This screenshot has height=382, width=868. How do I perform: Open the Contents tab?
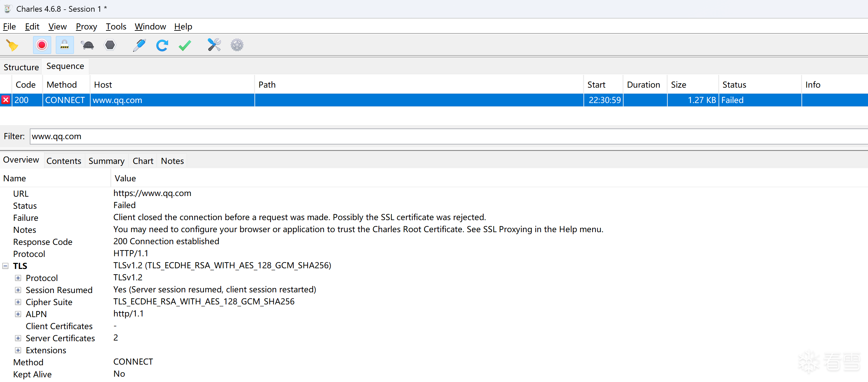[64, 161]
